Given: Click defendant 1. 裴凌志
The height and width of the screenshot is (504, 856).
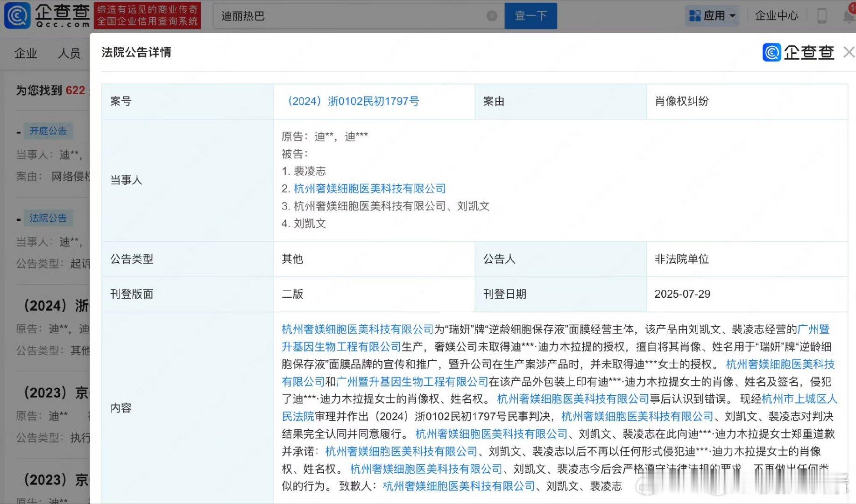Looking at the screenshot, I should pos(304,171).
